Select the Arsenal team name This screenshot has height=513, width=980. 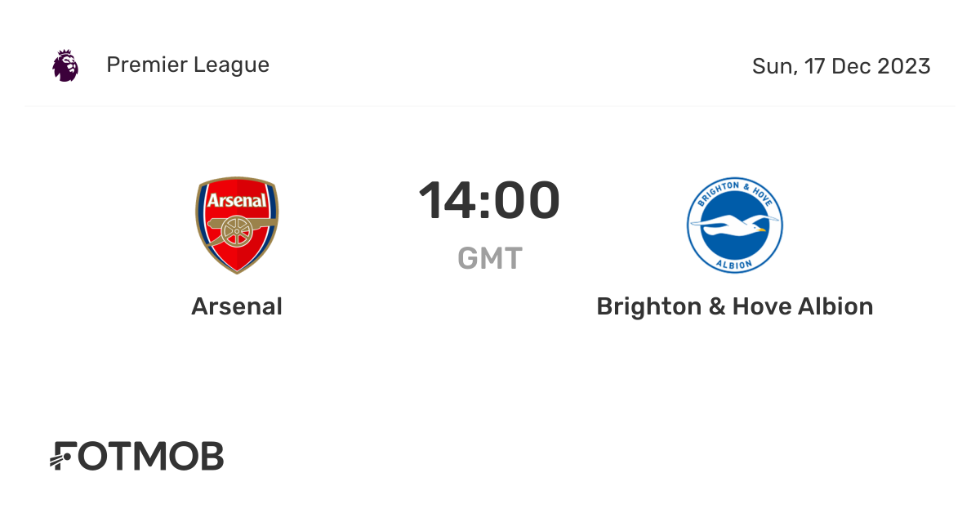pyautogui.click(x=237, y=306)
